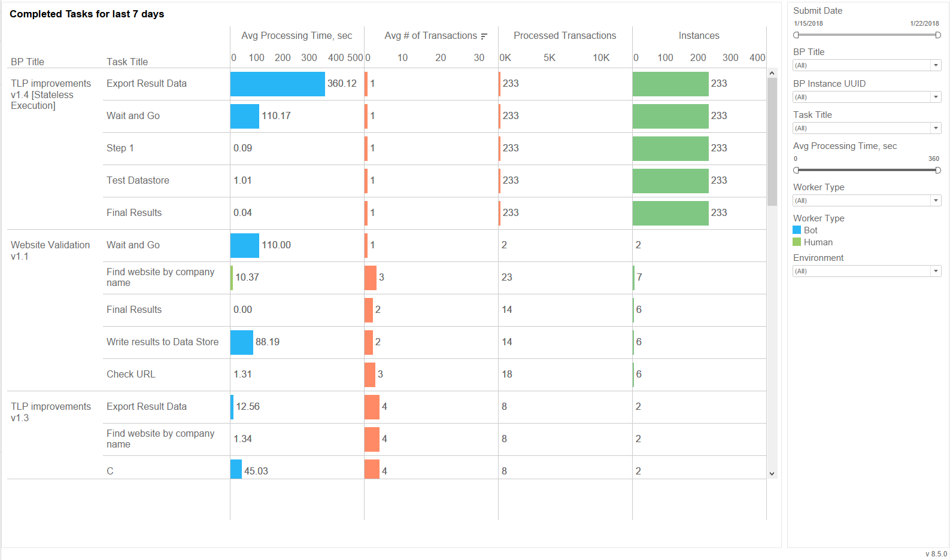
Task: Open the Worker Type filter dropdown
Action: click(x=867, y=200)
